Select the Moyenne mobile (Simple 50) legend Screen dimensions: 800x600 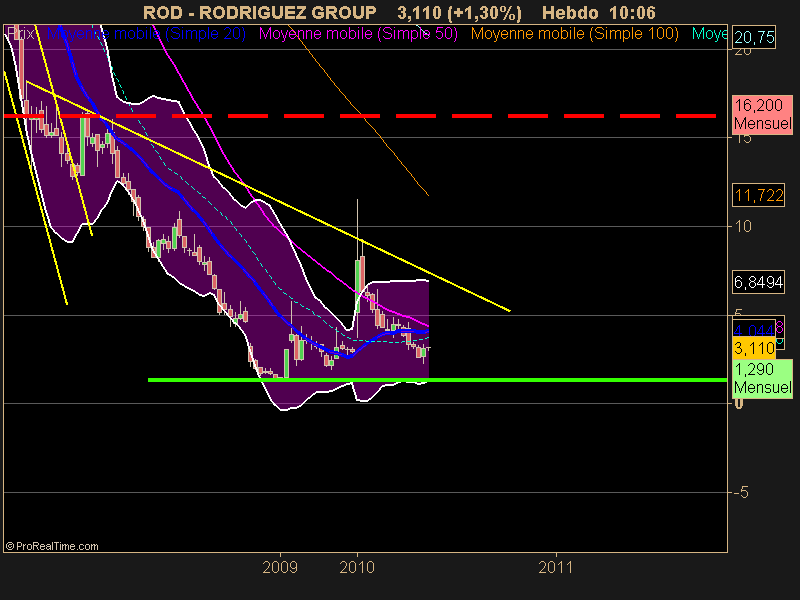click(358, 34)
